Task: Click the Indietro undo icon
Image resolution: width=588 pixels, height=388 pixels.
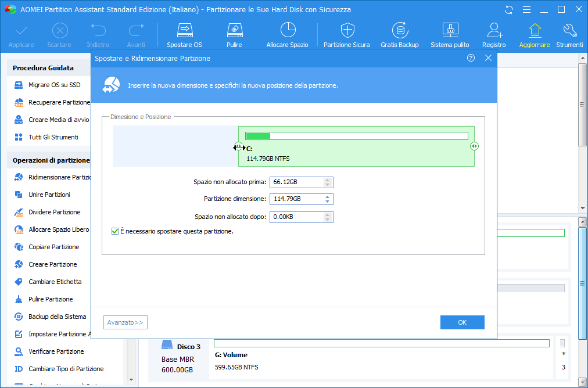Action: pyautogui.click(x=98, y=36)
